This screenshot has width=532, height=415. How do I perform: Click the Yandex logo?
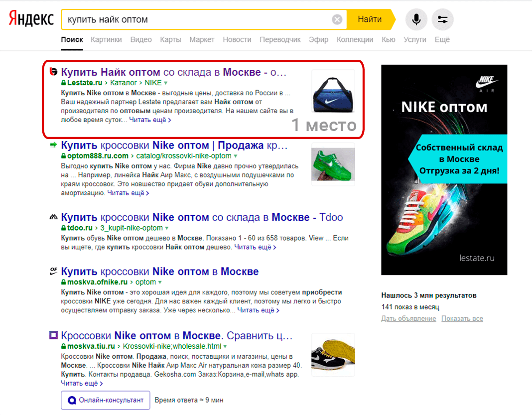tap(31, 19)
